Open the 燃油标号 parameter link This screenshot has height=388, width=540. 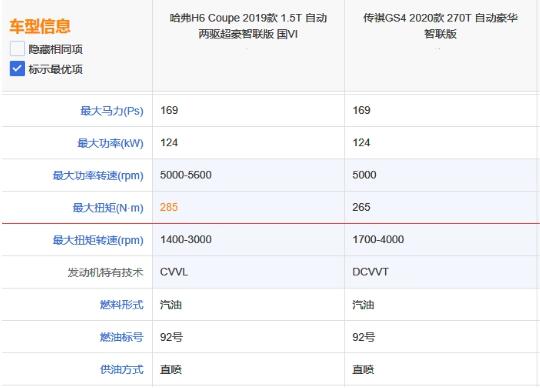[x=122, y=337]
